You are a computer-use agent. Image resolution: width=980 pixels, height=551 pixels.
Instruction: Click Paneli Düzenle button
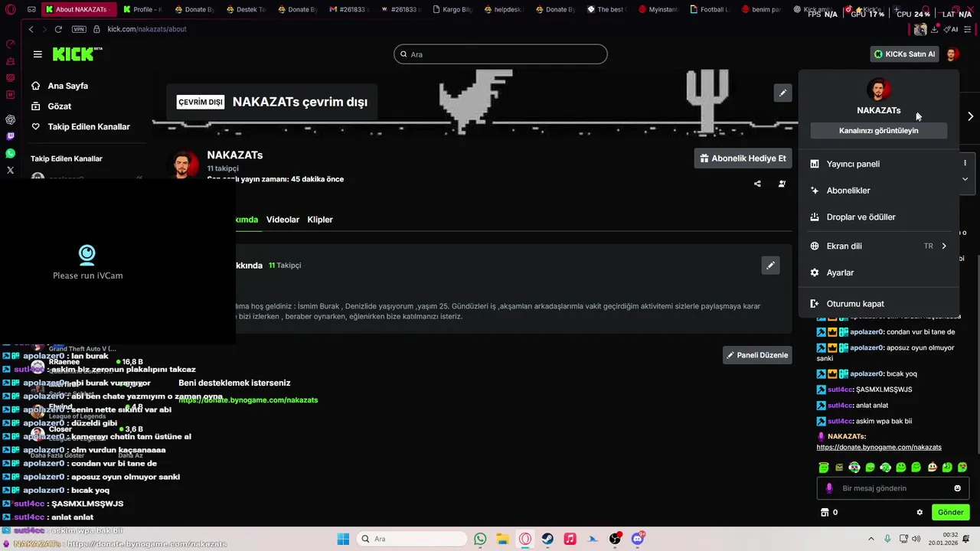(757, 355)
